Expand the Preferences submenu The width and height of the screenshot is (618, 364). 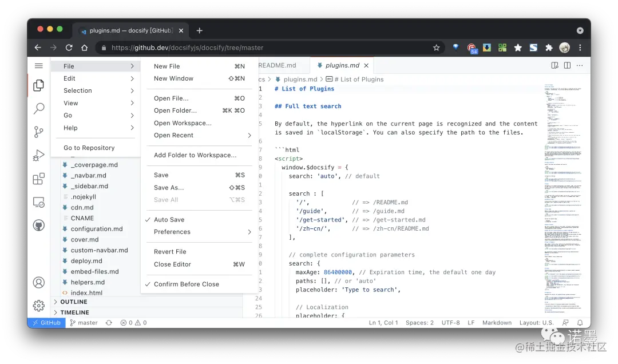pyautogui.click(x=200, y=232)
